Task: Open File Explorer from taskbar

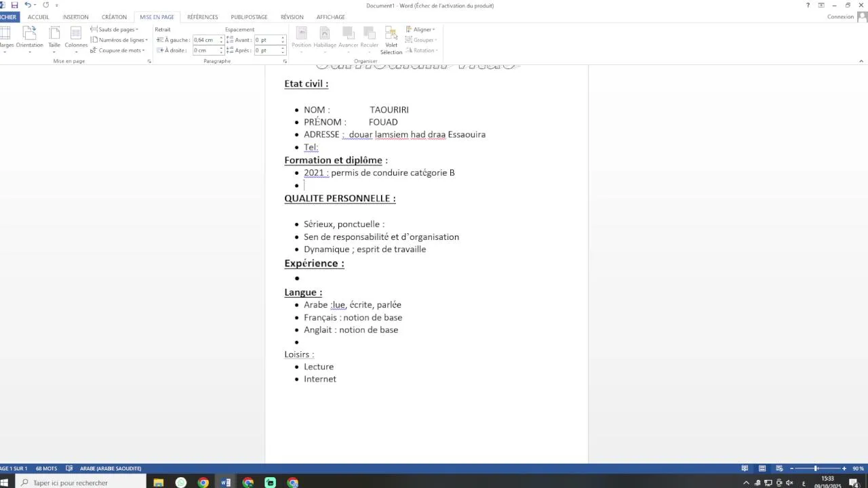Action: pos(159,483)
